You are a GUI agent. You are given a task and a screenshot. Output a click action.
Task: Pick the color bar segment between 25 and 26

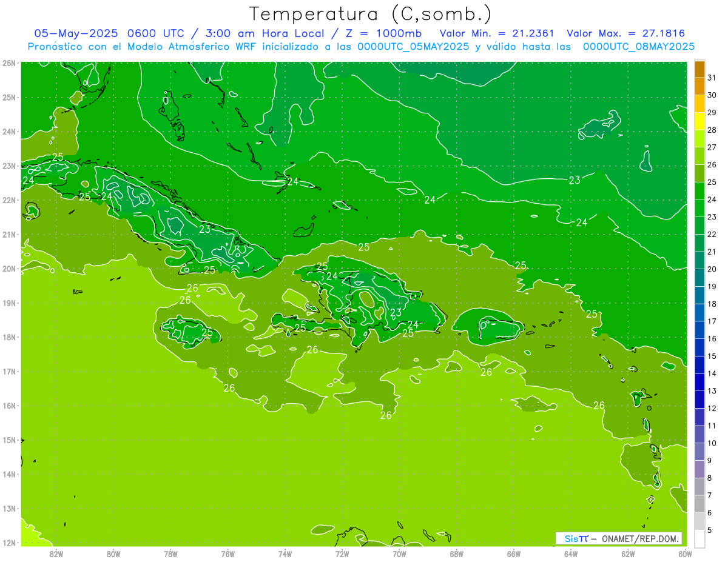[x=699, y=173]
